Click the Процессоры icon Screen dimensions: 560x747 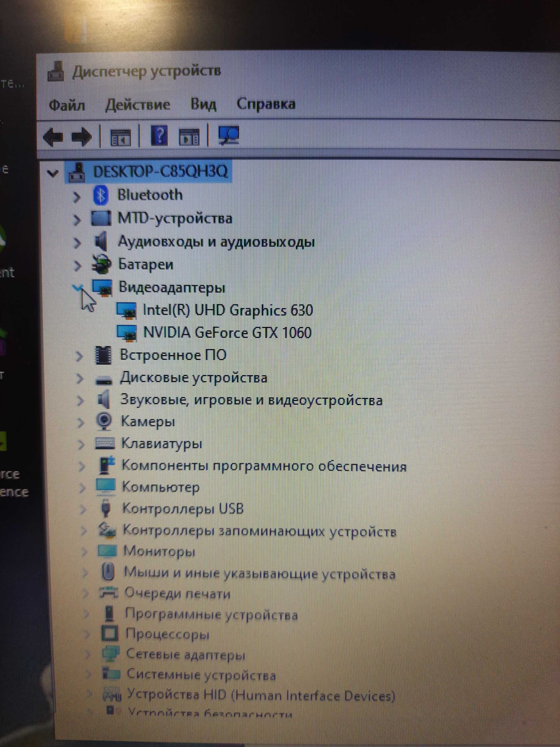tap(110, 634)
